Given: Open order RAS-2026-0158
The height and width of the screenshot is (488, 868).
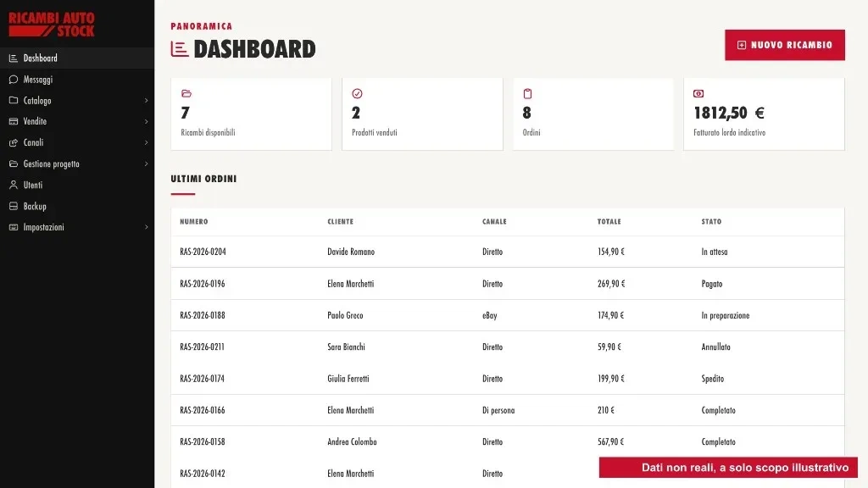Looking at the screenshot, I should click(202, 441).
